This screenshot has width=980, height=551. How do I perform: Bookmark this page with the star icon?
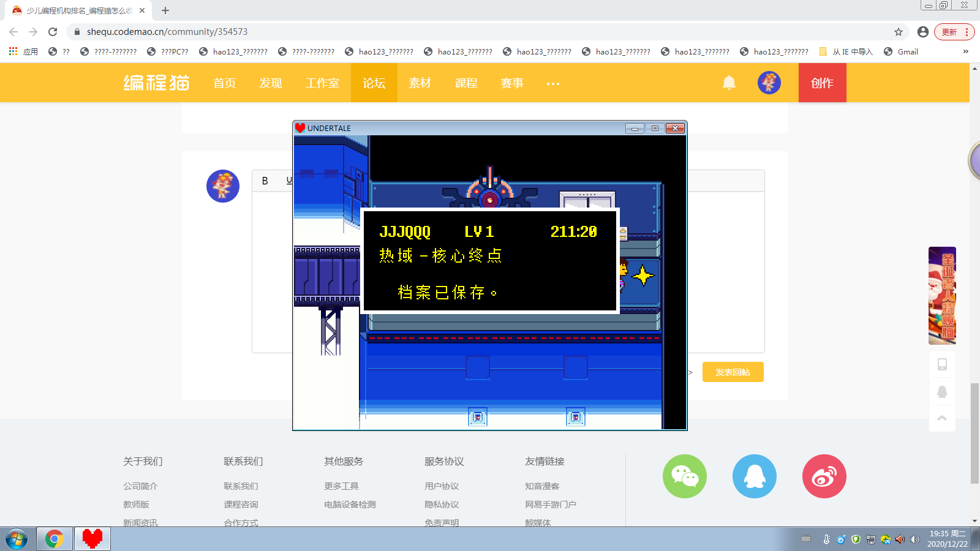pyautogui.click(x=899, y=32)
